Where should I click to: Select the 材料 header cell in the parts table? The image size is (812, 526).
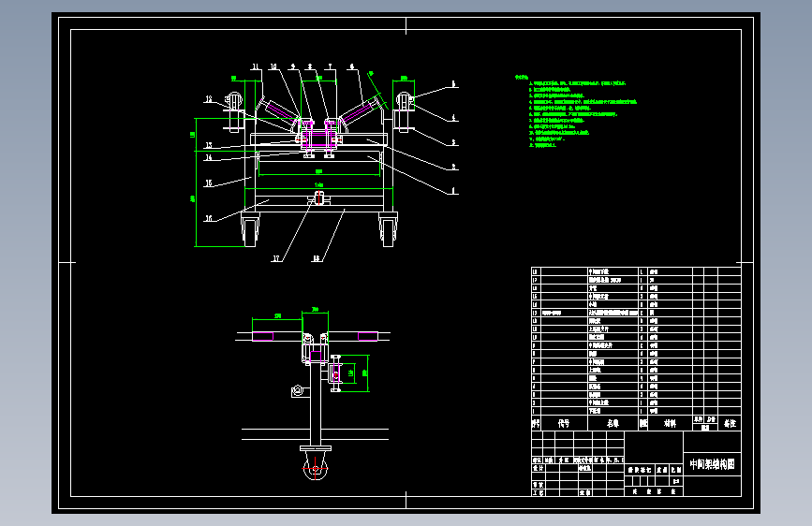[670, 423]
